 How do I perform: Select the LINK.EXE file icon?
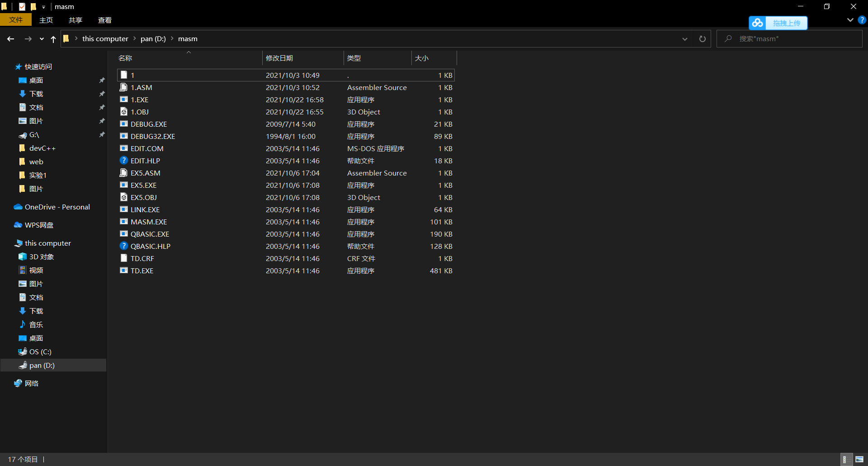click(x=123, y=209)
